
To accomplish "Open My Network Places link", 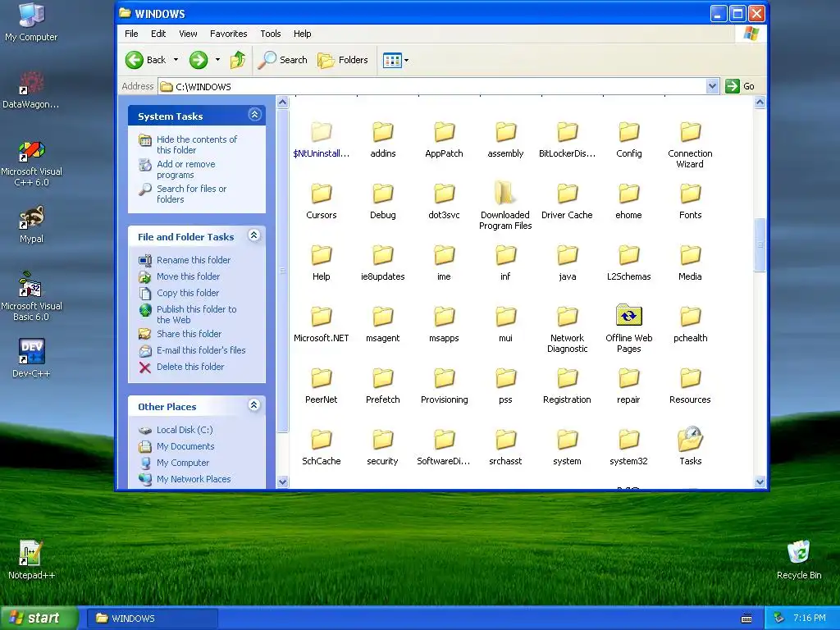I will click(x=194, y=479).
